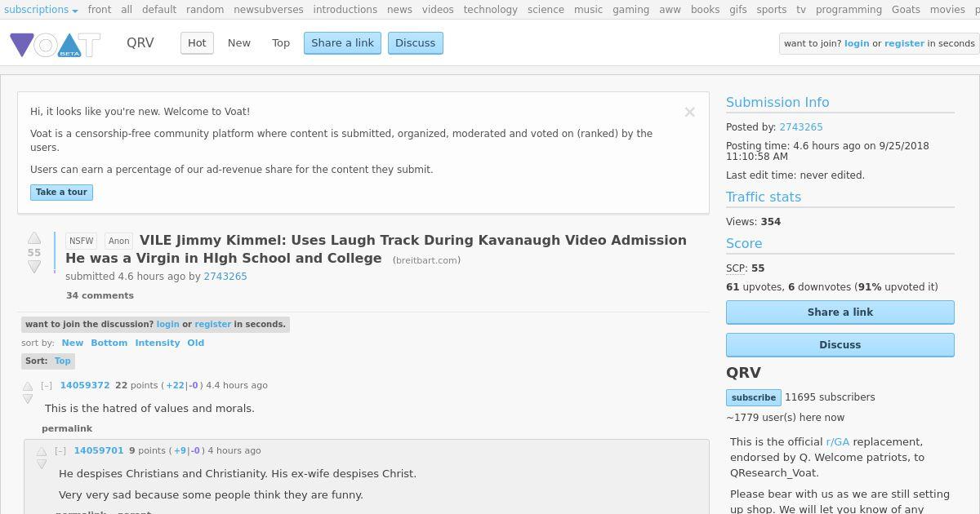980x514 pixels.
Task: Sort comments by Bottom
Action: (x=109, y=343)
